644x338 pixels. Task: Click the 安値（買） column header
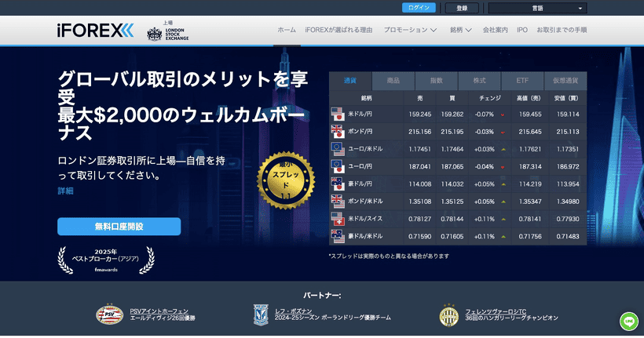pos(566,98)
